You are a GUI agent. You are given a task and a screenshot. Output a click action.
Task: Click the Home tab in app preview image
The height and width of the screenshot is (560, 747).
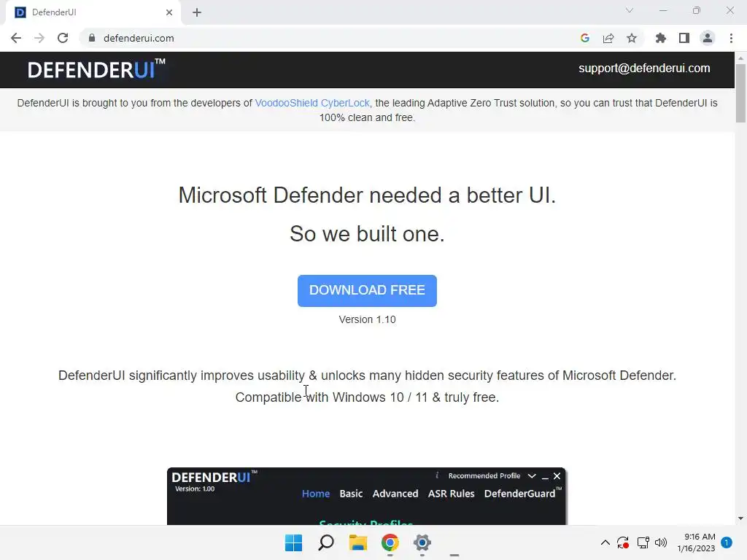click(316, 494)
